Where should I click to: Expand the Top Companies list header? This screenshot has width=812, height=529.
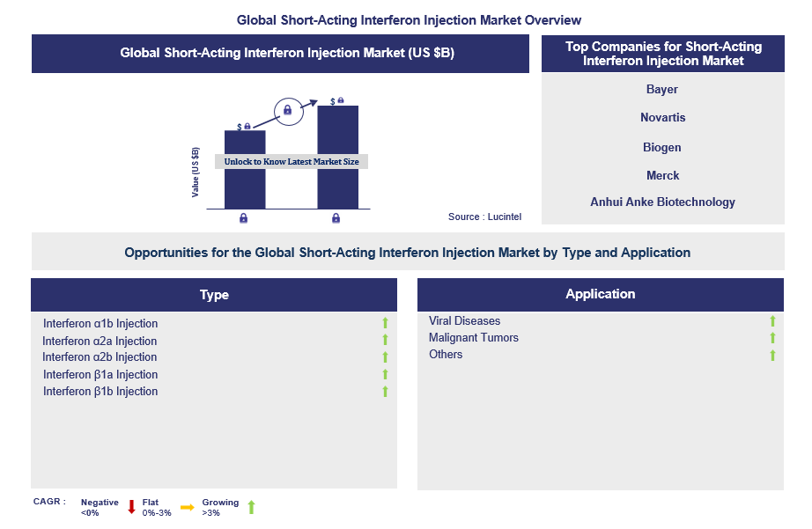[x=662, y=53]
